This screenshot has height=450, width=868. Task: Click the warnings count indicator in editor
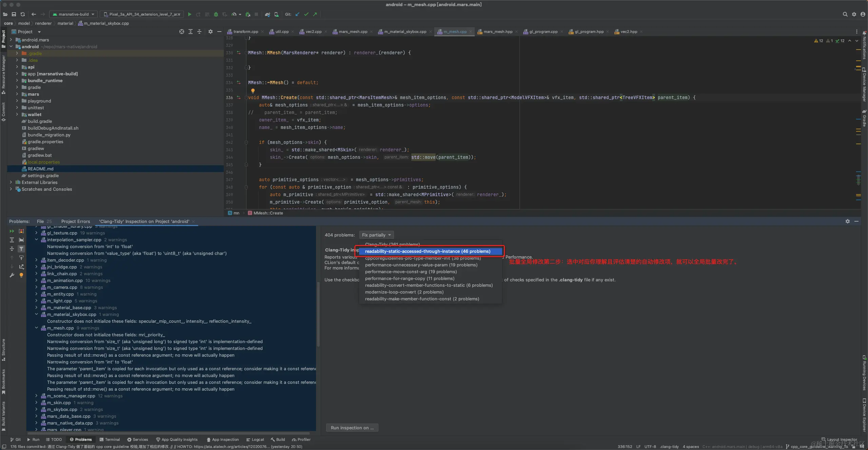tap(819, 41)
